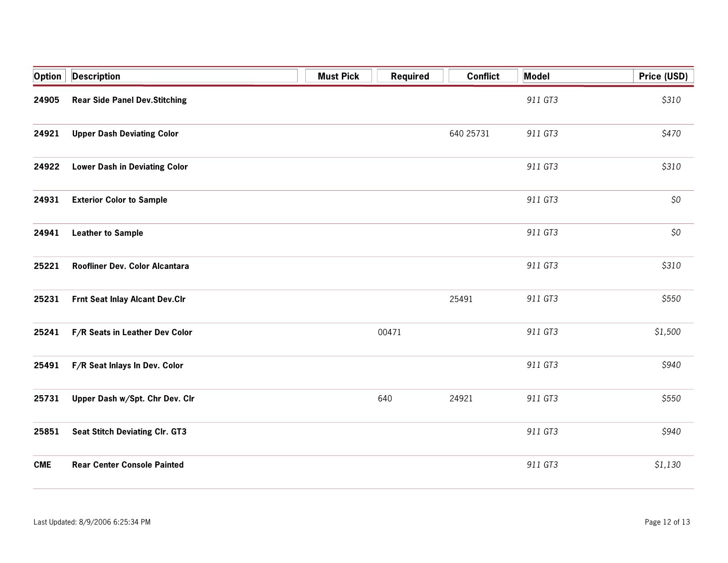Image resolution: width=728 pixels, height=563 pixels.
Task: Click the CME option code
Action: pyautogui.click(x=42, y=465)
